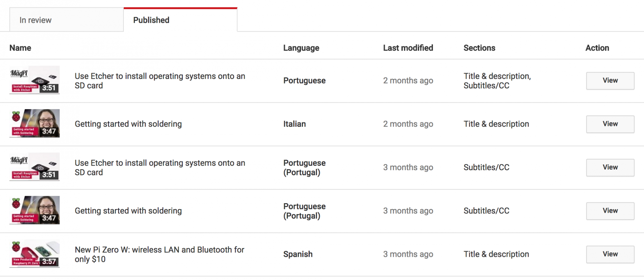644x279 pixels.
Task: Click View for the Italian soldering translation
Action: 610,124
